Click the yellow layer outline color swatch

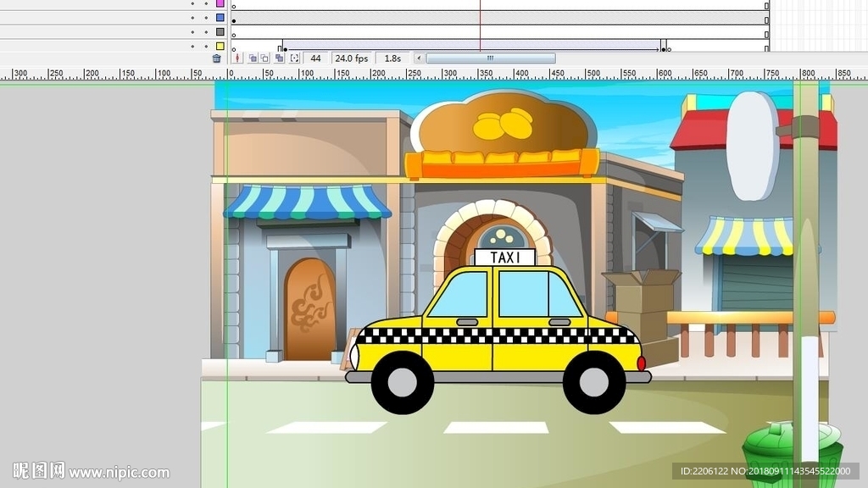pyautogui.click(x=220, y=47)
